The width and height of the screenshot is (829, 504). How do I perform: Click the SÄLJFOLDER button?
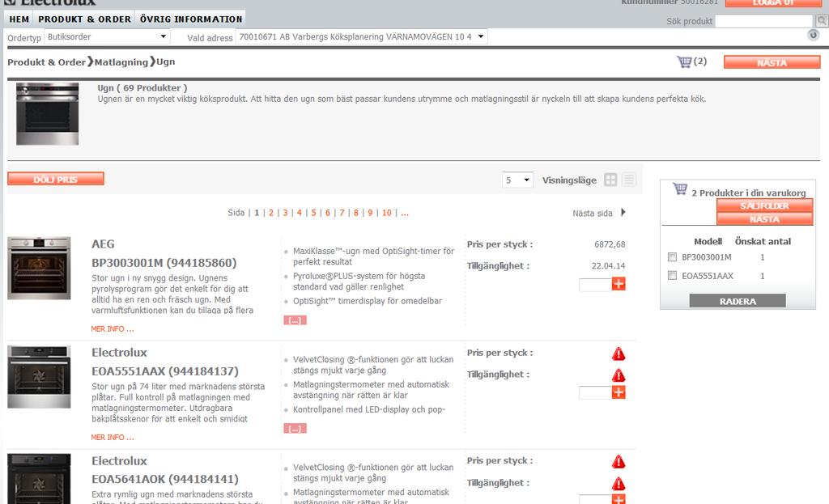pos(764,205)
